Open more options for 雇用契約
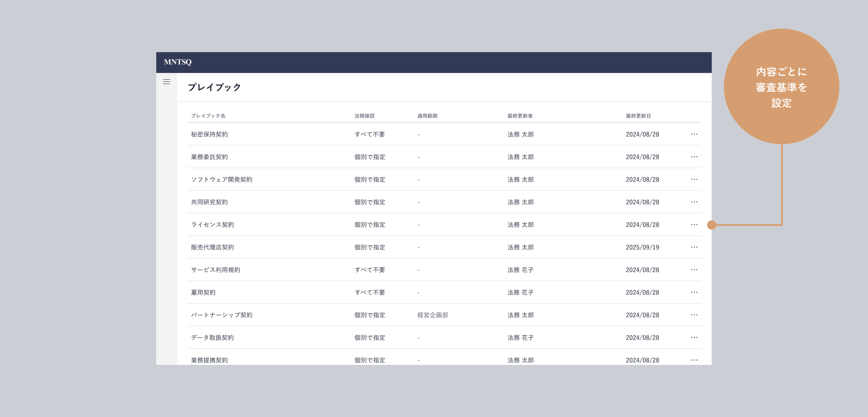The height and width of the screenshot is (417, 868). [694, 293]
